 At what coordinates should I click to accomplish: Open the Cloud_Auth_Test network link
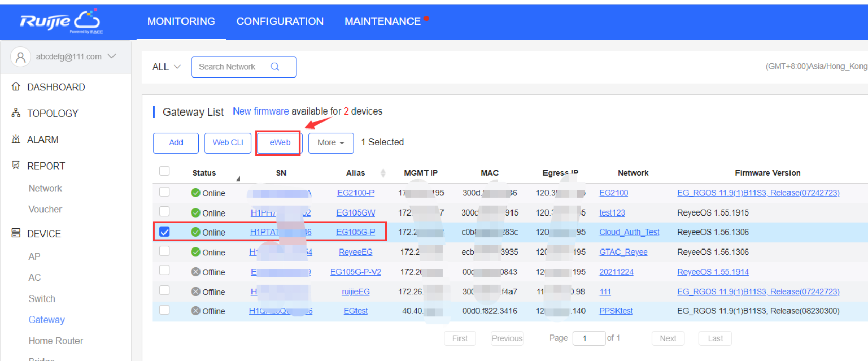(x=629, y=232)
